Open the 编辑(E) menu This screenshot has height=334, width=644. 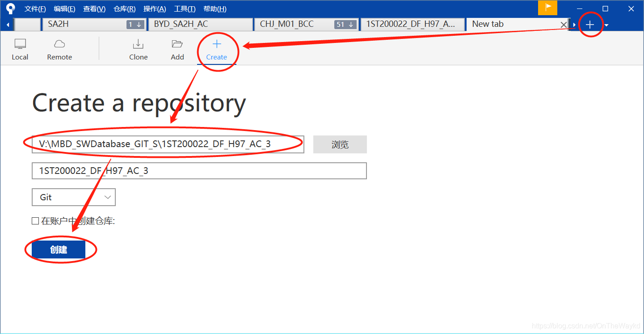tap(64, 9)
